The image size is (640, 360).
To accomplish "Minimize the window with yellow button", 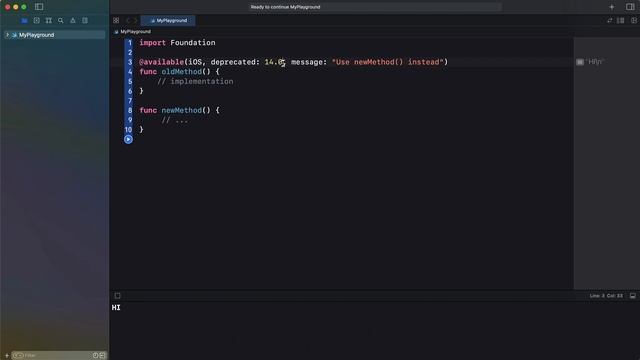I will pyautogui.click(x=16, y=7).
